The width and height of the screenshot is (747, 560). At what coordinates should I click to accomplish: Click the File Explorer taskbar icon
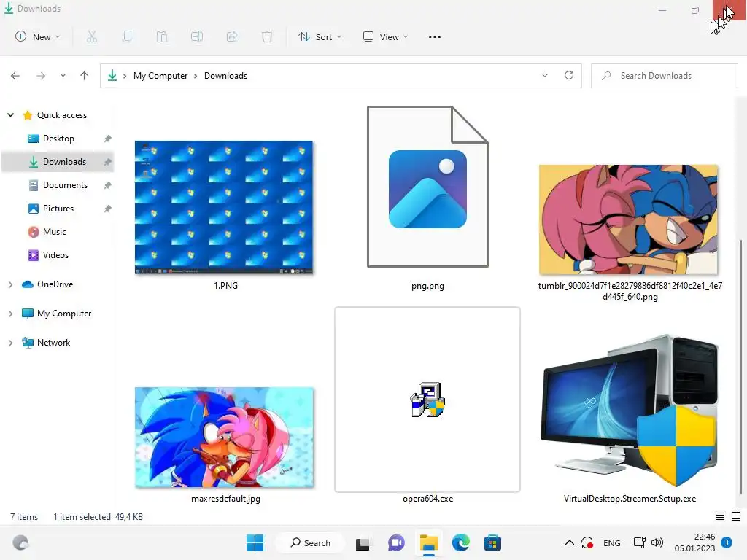[428, 542]
